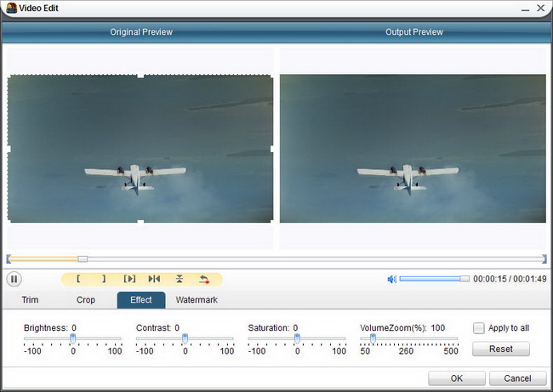The height and width of the screenshot is (392, 553).
Task: Select the Effect tab
Action: [x=141, y=299]
